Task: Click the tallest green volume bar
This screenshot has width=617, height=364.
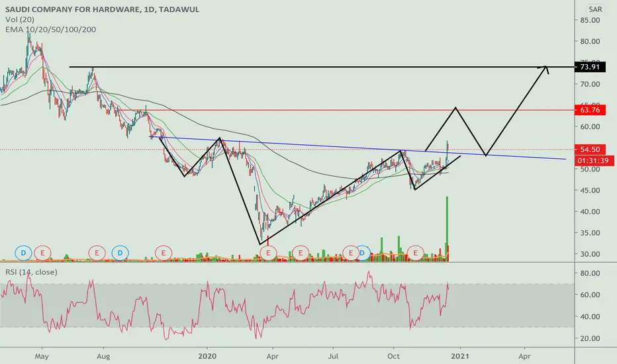Action: 447,228
